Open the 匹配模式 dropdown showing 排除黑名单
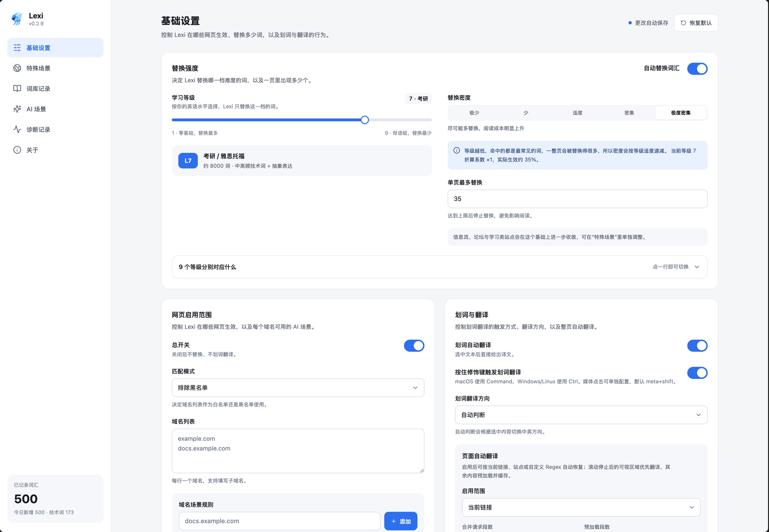This screenshot has height=532, width=769. 298,388
